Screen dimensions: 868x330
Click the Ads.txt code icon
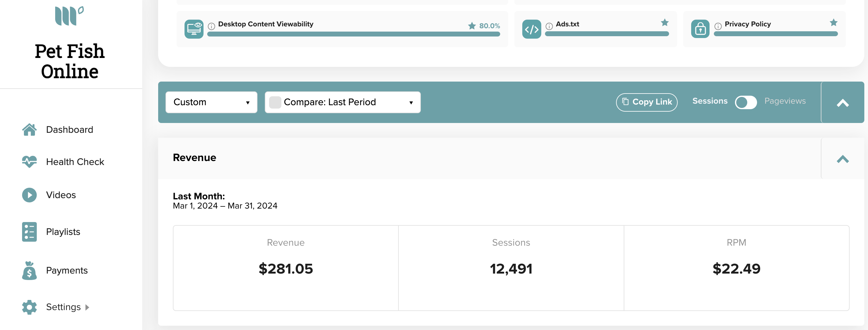531,29
